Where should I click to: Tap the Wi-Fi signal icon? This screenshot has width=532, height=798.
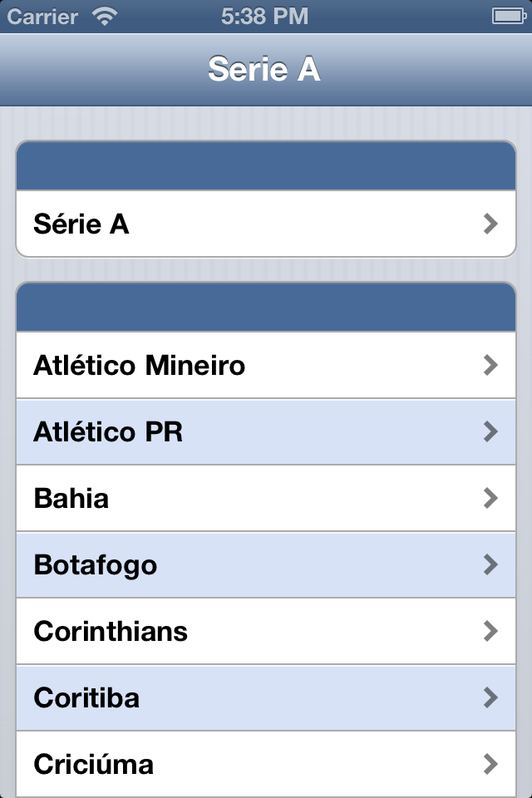click(x=105, y=16)
